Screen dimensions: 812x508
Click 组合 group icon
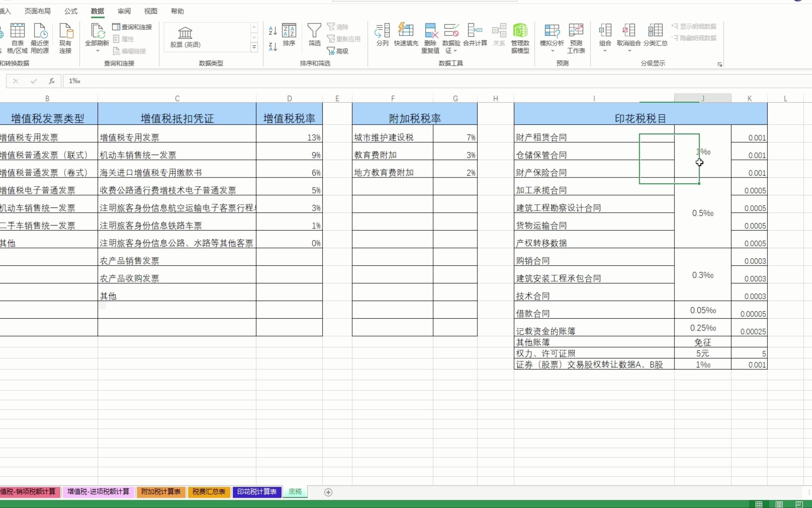pos(605,31)
